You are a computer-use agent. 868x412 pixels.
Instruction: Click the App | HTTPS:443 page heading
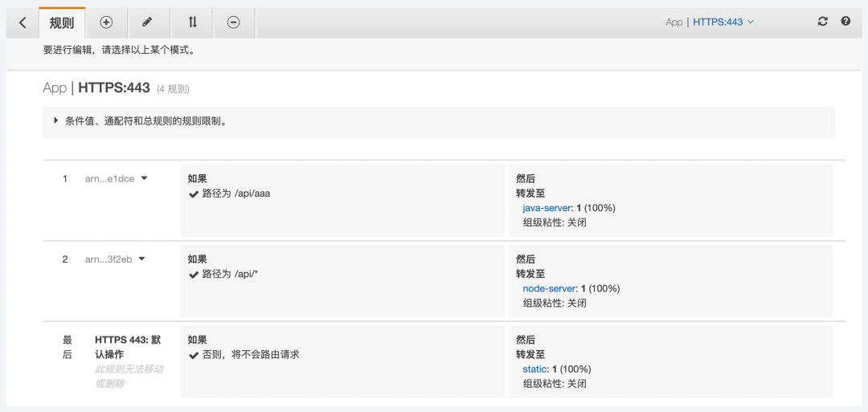pyautogui.click(x=96, y=88)
